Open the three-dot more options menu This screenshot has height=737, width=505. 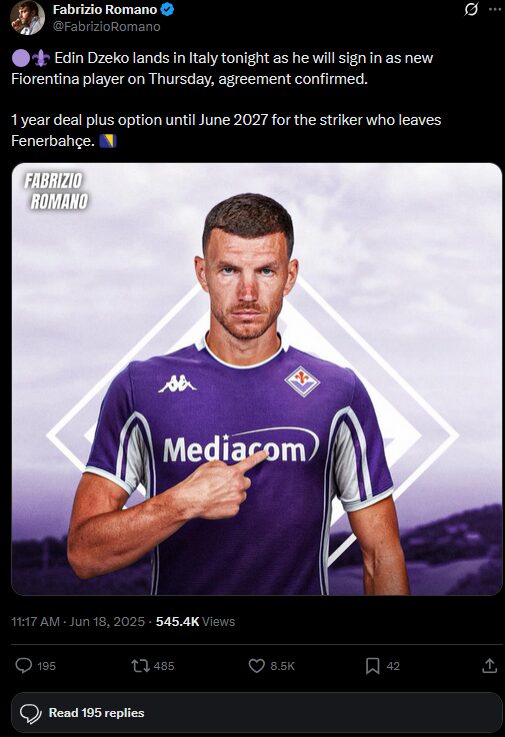tap(495, 9)
